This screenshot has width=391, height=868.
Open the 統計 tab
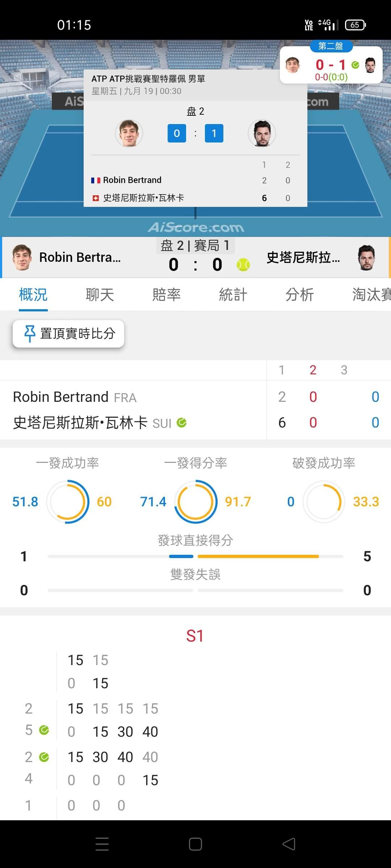tap(233, 294)
